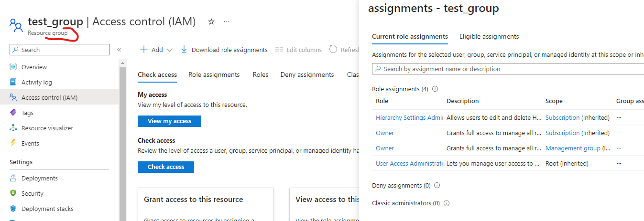Click the Scope column header
644x221 pixels.
[554, 101]
